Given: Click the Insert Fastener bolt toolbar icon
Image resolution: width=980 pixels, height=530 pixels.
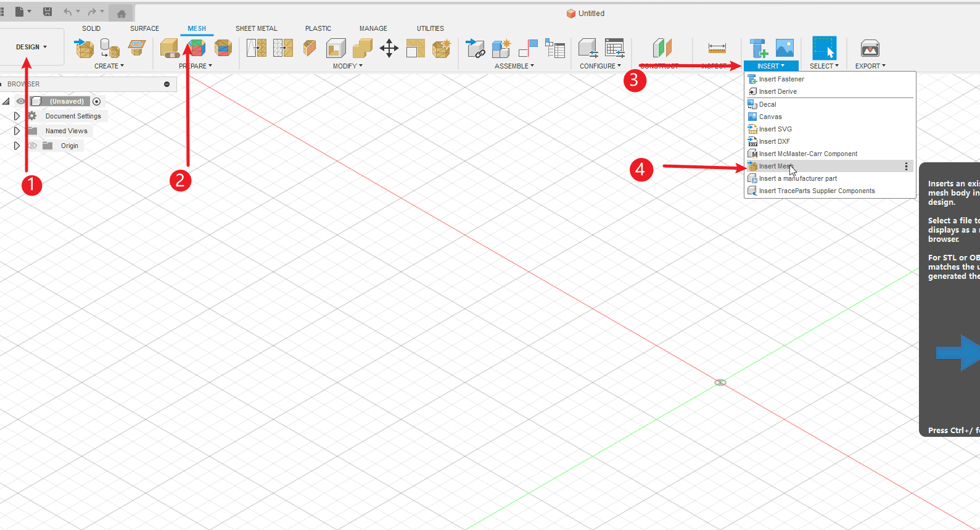Looking at the screenshot, I should point(758,48).
